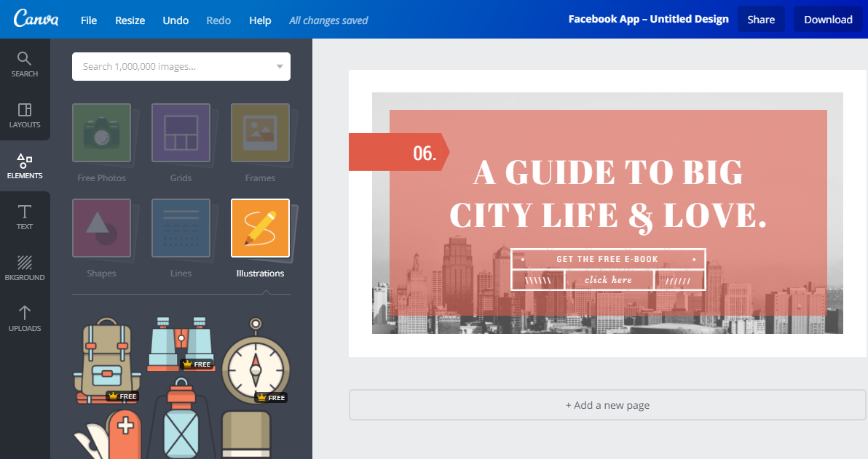Choose the Shapes element category
The image size is (868, 459).
click(102, 238)
